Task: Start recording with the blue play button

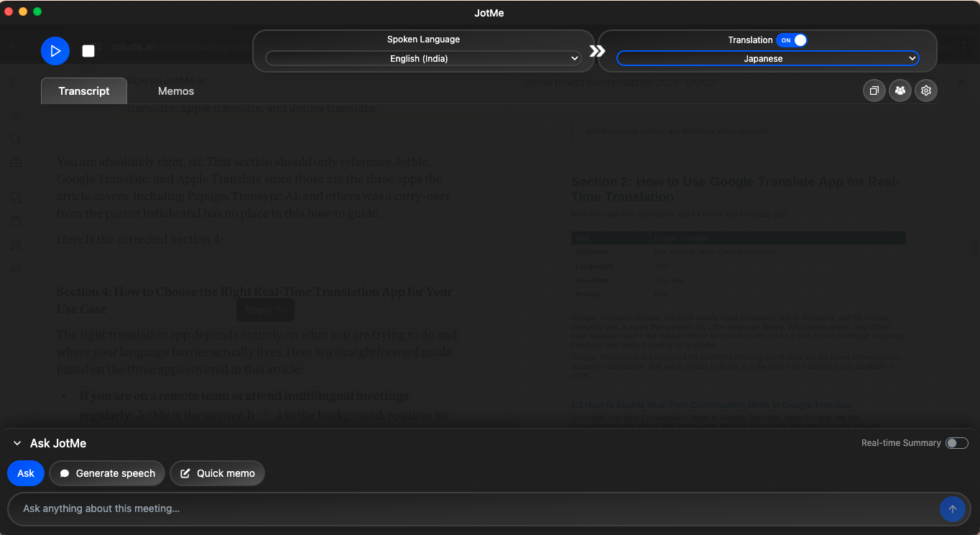Action: click(55, 51)
